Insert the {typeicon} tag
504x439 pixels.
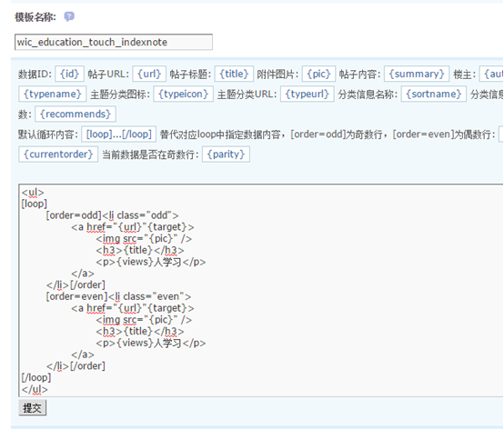tap(183, 94)
